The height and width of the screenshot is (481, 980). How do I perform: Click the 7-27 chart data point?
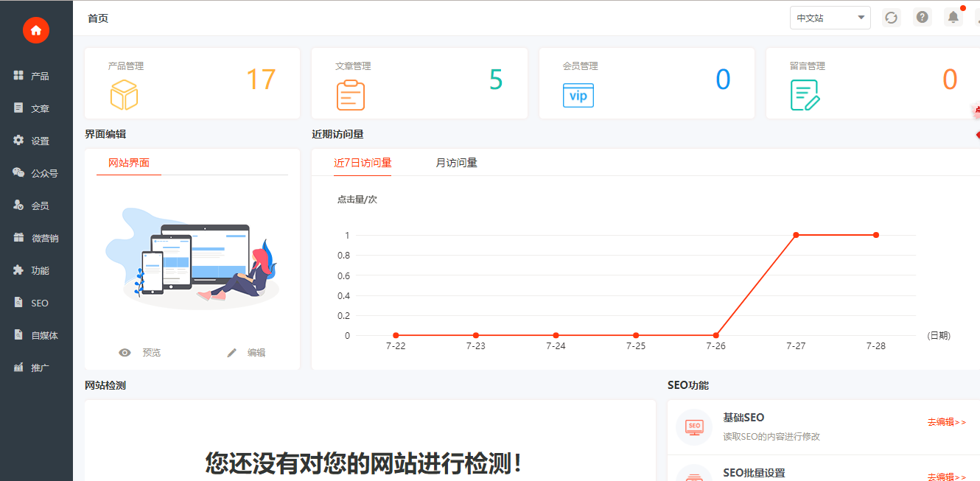pos(796,235)
